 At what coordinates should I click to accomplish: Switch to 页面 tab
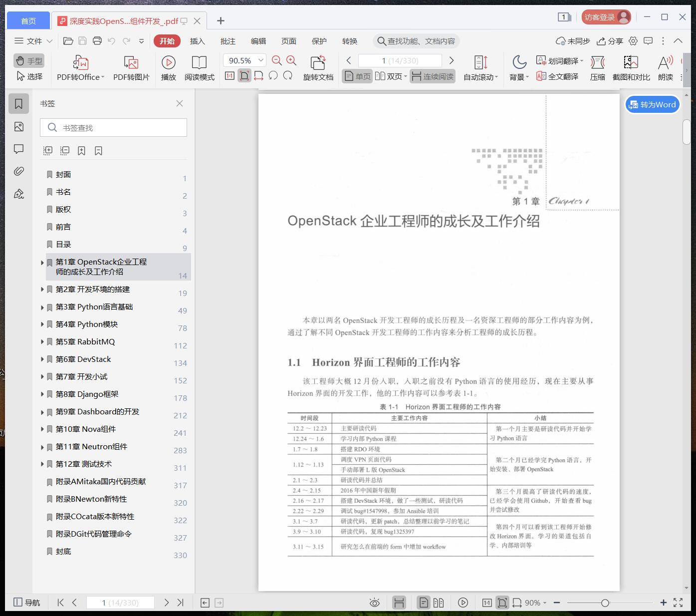289,41
